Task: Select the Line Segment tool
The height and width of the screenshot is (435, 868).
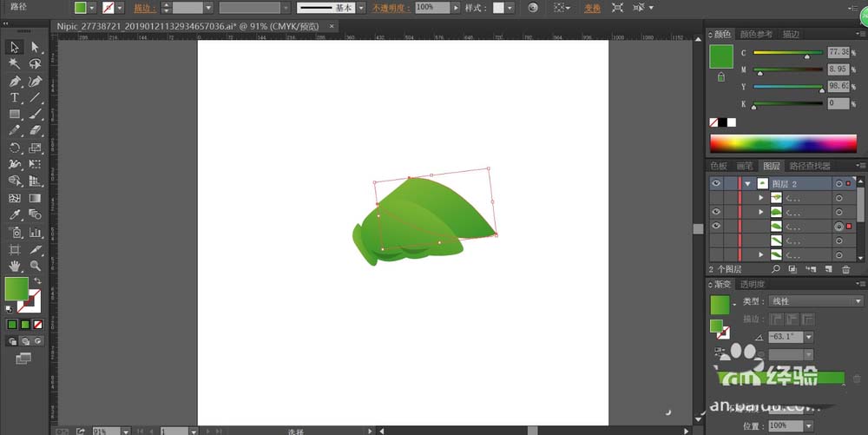Action: 35,98
